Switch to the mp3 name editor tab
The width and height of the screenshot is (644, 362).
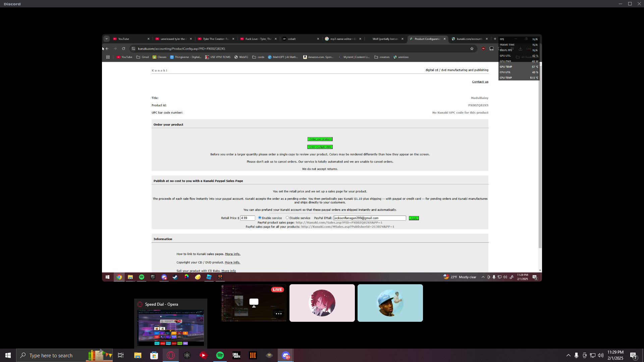tap(342, 39)
